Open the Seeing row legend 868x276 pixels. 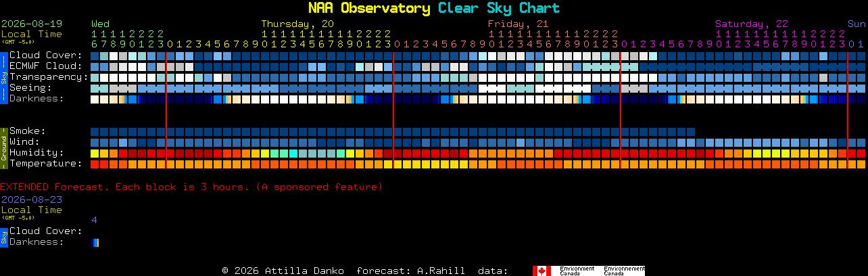point(31,88)
